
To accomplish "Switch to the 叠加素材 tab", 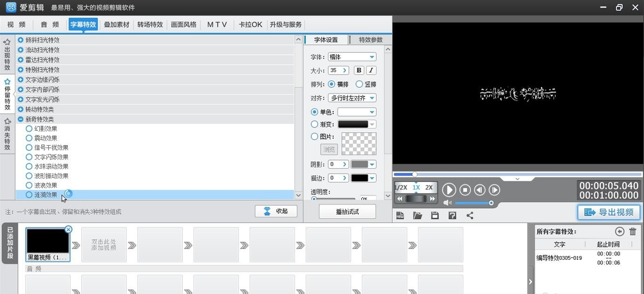I will 117,24.
